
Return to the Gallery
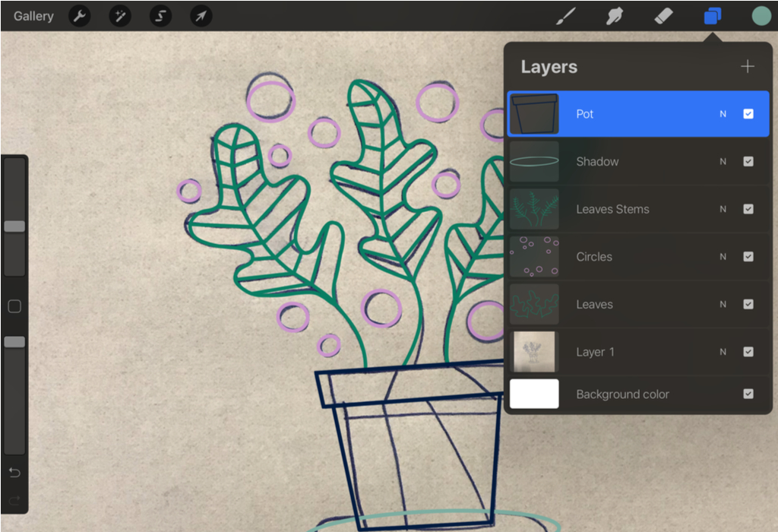pos(33,16)
